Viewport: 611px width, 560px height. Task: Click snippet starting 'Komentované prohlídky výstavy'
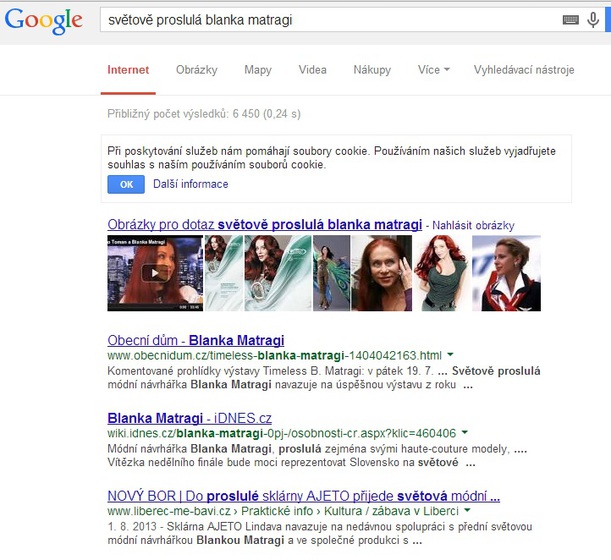coord(324,378)
